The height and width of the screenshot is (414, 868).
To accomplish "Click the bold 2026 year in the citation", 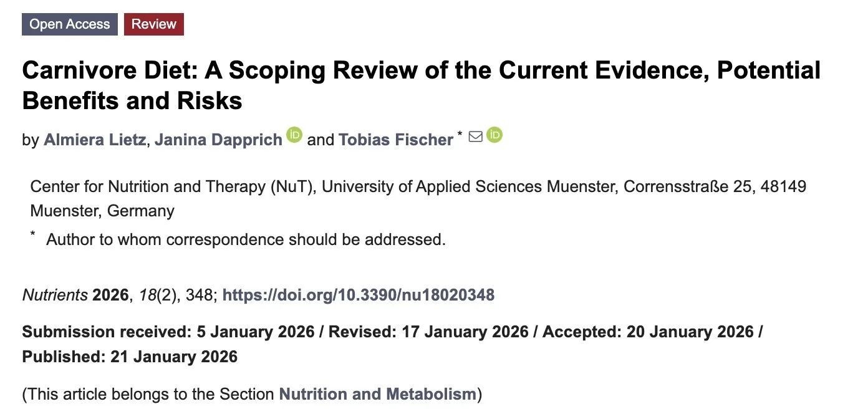I will pos(110,295).
